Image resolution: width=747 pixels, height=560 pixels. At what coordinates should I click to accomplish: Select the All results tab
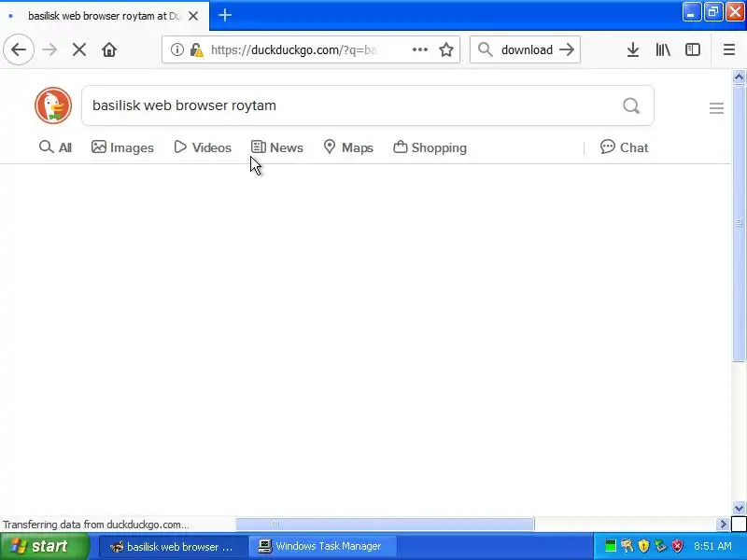coord(55,147)
